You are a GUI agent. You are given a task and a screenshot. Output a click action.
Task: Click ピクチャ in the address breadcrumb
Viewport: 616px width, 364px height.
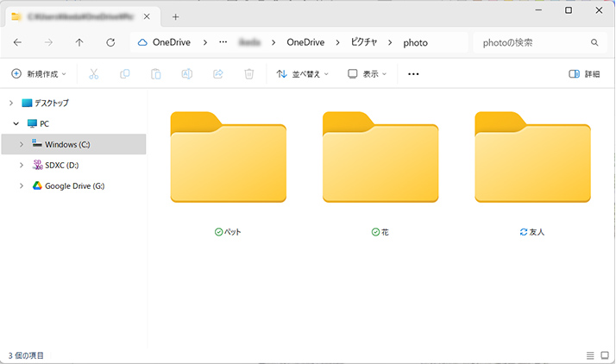point(364,42)
